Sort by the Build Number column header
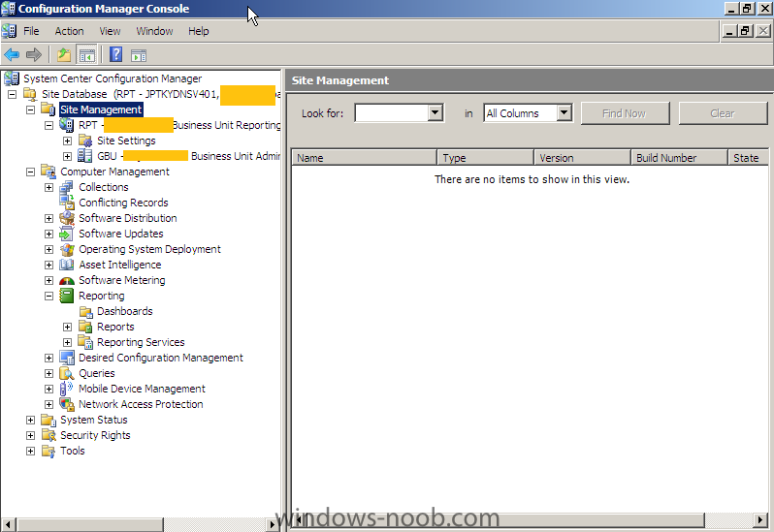This screenshot has width=774, height=532. coord(679,158)
